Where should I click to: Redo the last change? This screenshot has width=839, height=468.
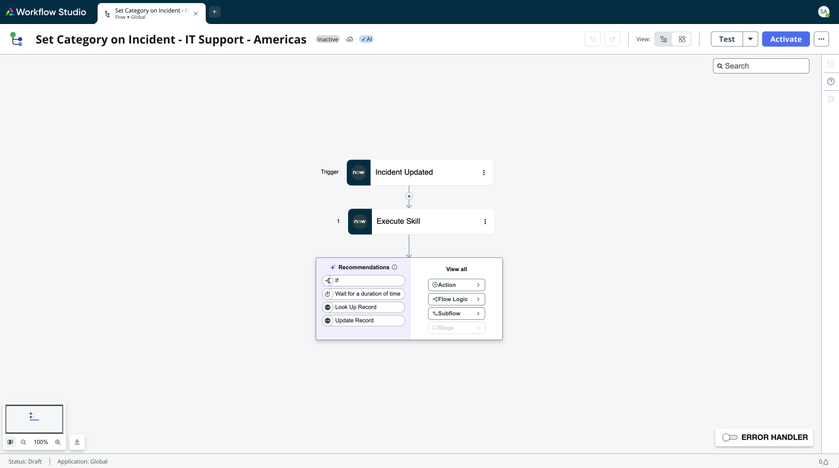(x=612, y=39)
